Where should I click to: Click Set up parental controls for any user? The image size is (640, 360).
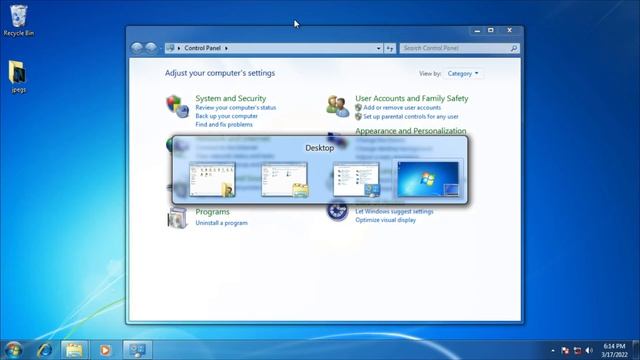coord(411,116)
